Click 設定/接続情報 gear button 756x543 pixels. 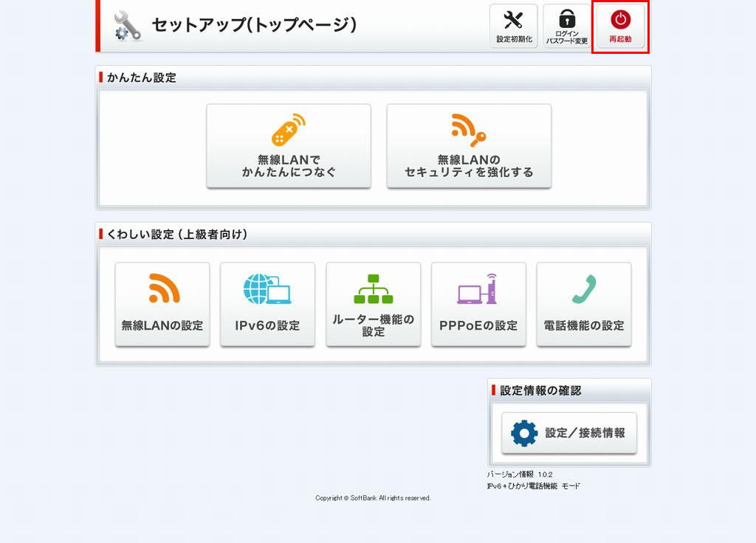(569, 432)
